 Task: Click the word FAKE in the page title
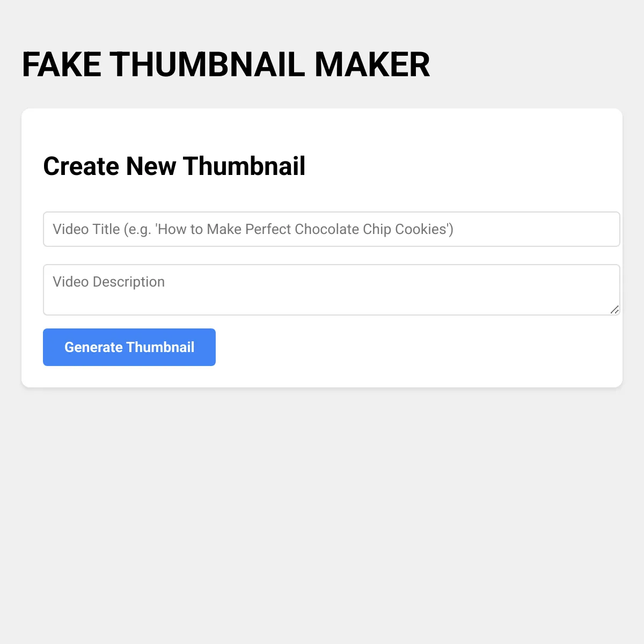point(62,65)
